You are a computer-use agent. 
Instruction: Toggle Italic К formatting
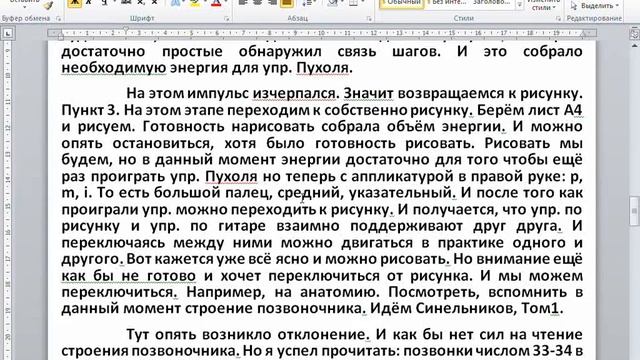89,3
